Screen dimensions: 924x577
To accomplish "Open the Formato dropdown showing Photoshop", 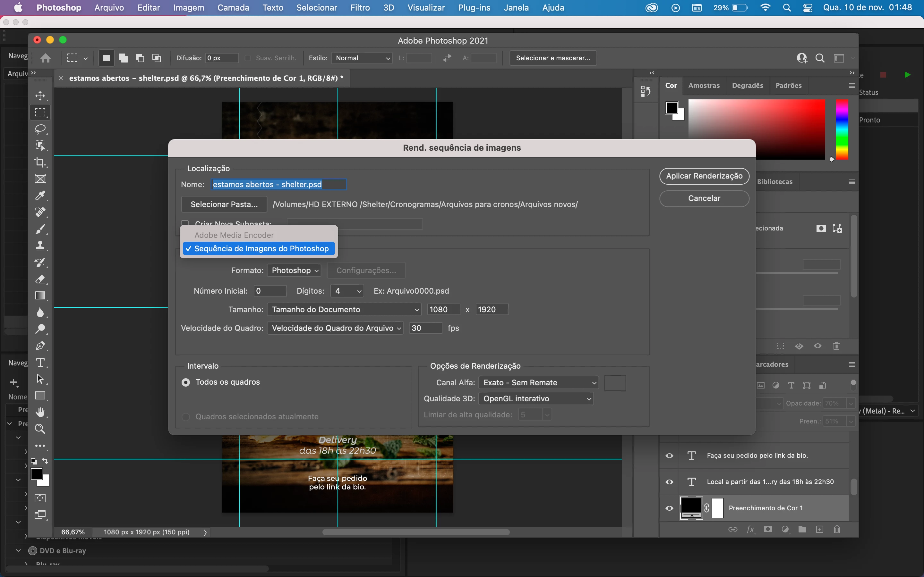I will pos(294,270).
